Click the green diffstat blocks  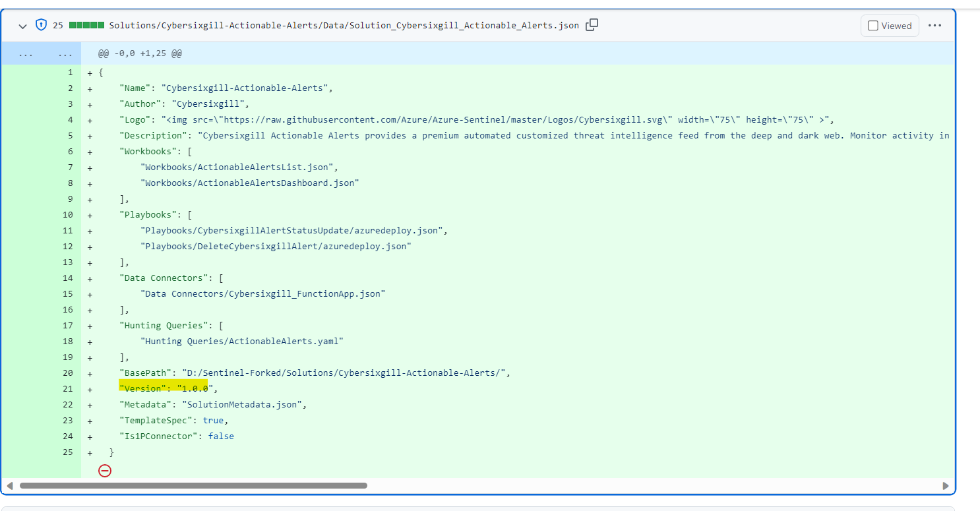pos(86,25)
